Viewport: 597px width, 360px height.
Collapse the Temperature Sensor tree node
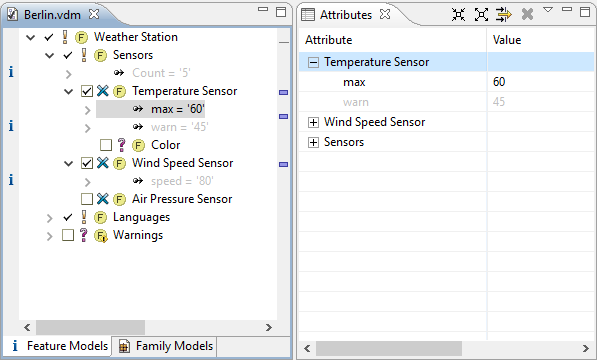(x=69, y=92)
